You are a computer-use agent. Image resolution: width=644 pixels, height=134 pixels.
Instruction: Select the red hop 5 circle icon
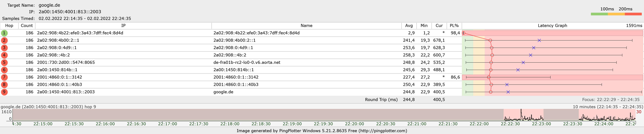click(4, 62)
